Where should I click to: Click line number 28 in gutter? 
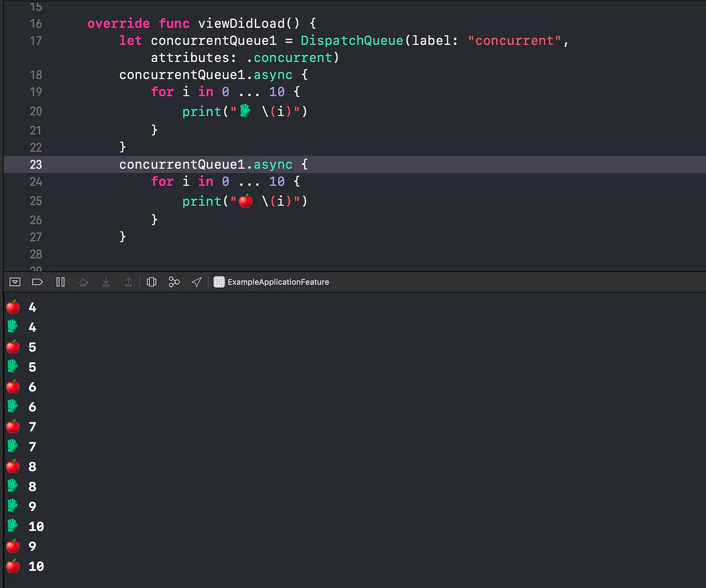click(36, 254)
